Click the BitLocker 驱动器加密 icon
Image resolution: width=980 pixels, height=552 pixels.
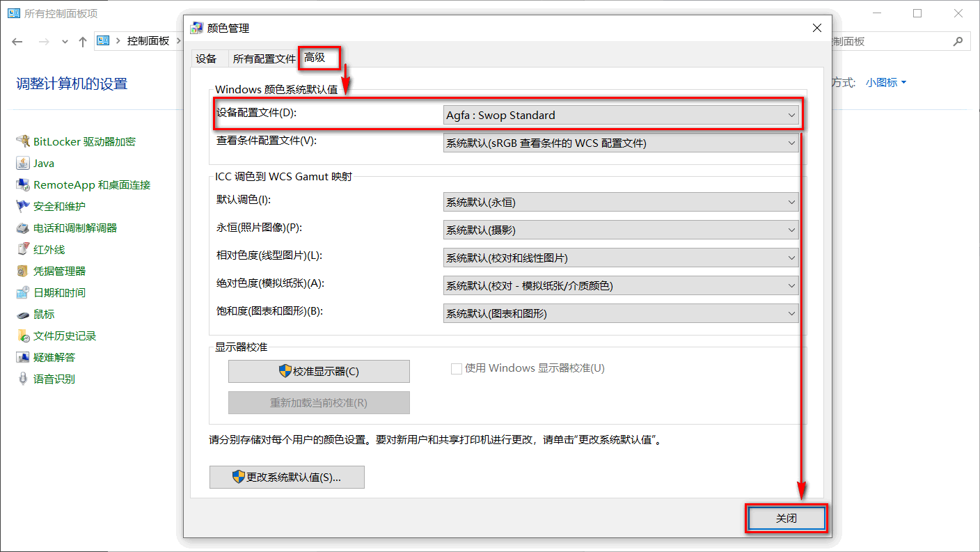click(23, 141)
